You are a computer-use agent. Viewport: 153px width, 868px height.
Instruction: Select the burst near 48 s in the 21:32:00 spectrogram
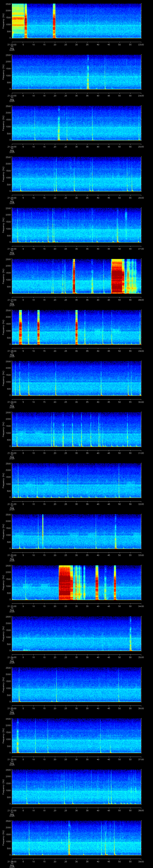115,531
